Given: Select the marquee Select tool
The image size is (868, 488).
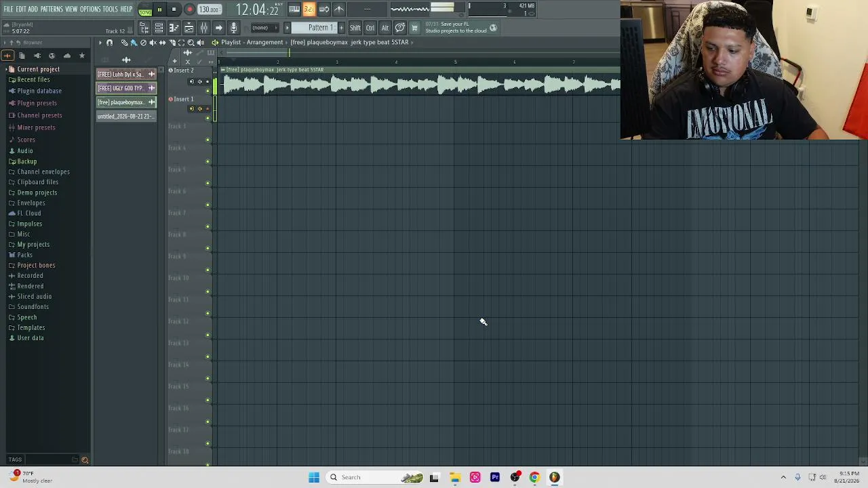Looking at the screenshot, I should [x=181, y=42].
